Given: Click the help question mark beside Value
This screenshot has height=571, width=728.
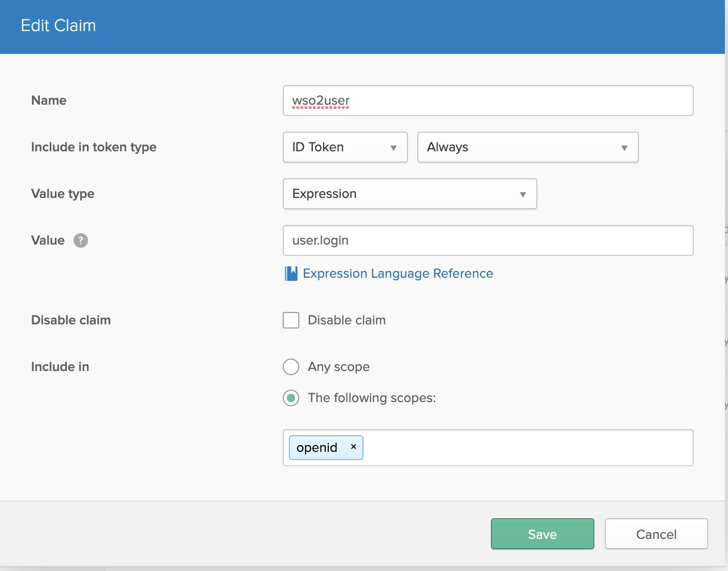Looking at the screenshot, I should click(x=81, y=240).
